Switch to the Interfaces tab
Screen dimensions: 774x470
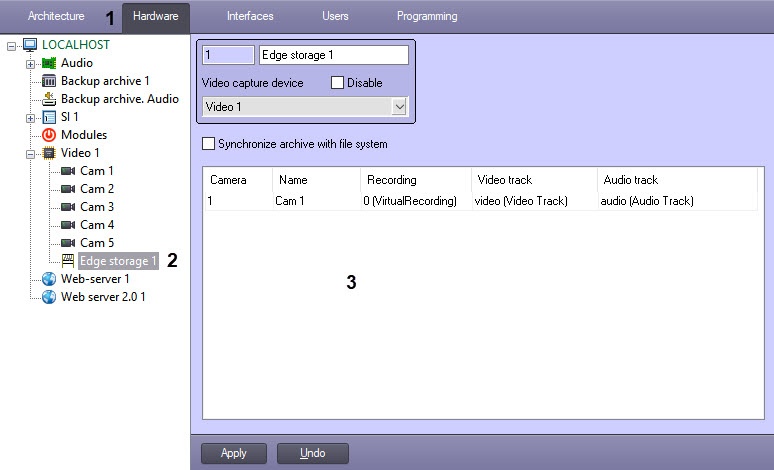click(x=250, y=16)
